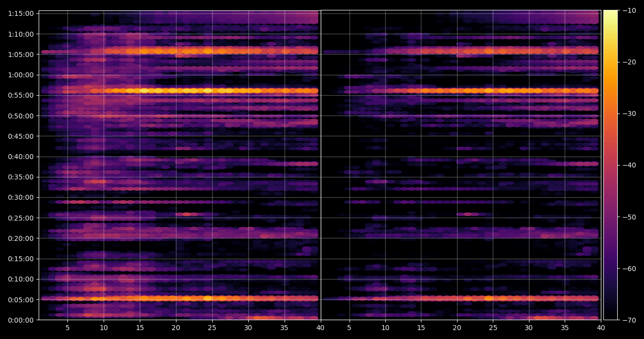The width and height of the screenshot is (644, 339).
Task: Click the inferno colorbar gradient strip
Action: [610, 165]
